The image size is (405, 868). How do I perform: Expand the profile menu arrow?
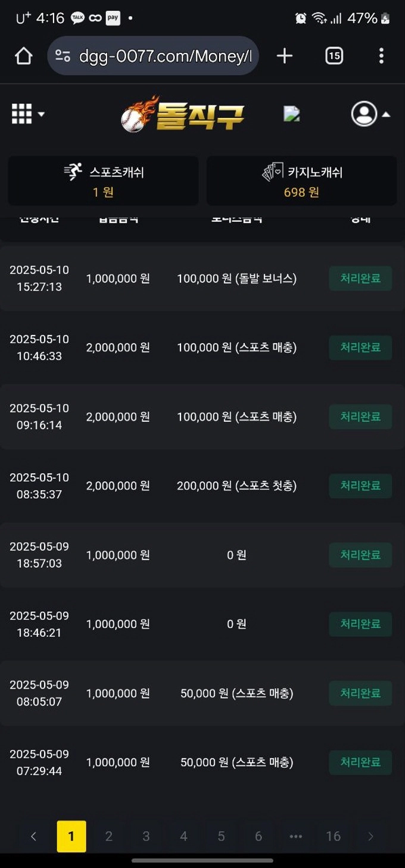tap(386, 114)
